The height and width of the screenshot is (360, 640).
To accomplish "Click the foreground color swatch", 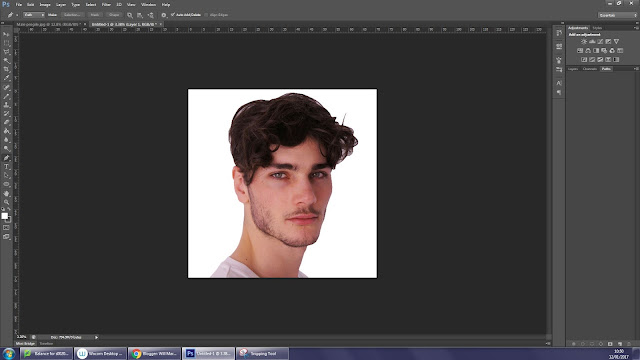I will [4, 216].
